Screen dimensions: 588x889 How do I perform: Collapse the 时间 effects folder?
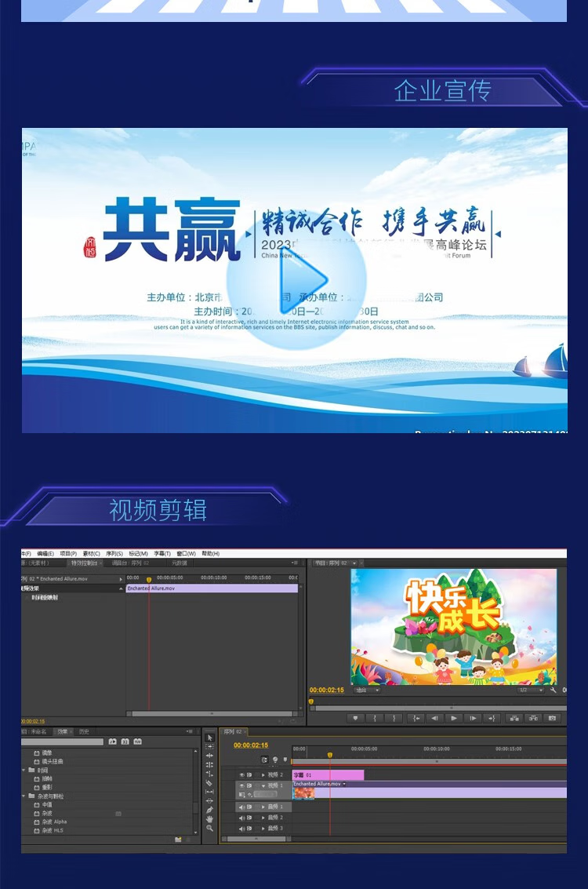pos(24,770)
